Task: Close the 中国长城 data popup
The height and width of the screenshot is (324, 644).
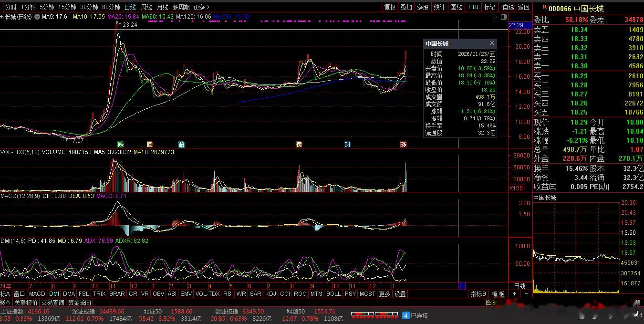Action: coord(492,43)
